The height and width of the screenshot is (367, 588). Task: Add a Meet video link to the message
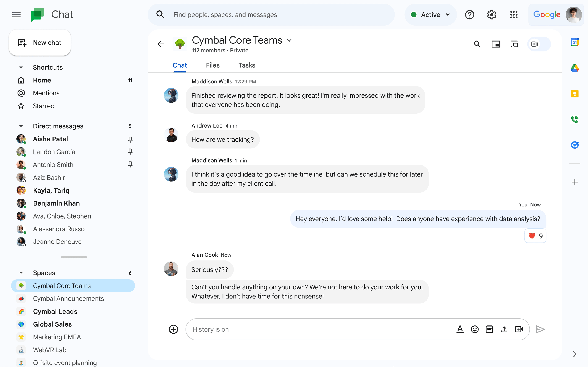[519, 329]
